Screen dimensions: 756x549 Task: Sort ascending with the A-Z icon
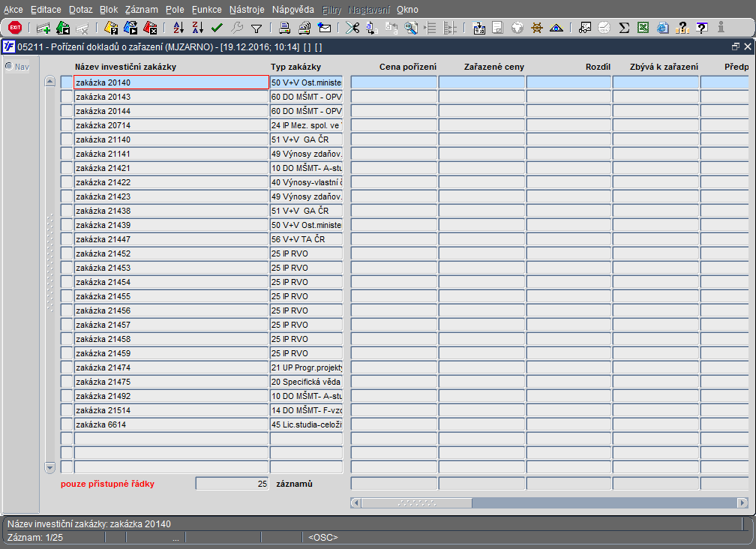pyautogui.click(x=178, y=28)
